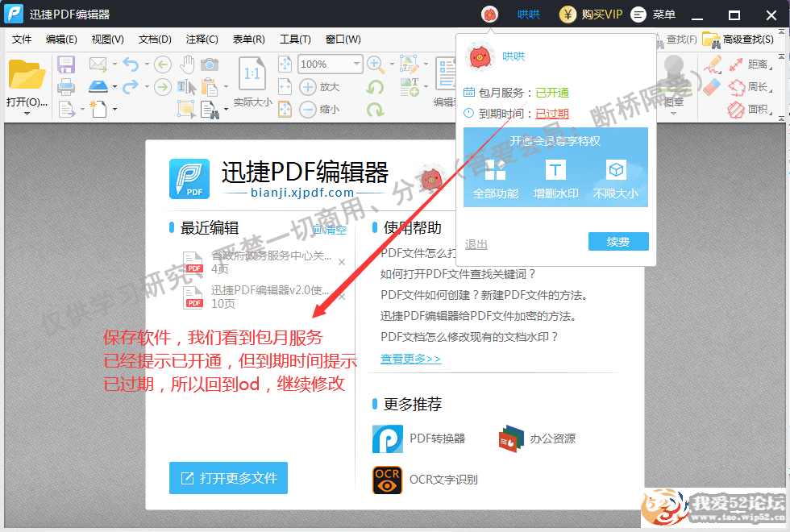The width and height of the screenshot is (790, 532).
Task: Expand the new document dropdown arrow
Action: point(114,109)
